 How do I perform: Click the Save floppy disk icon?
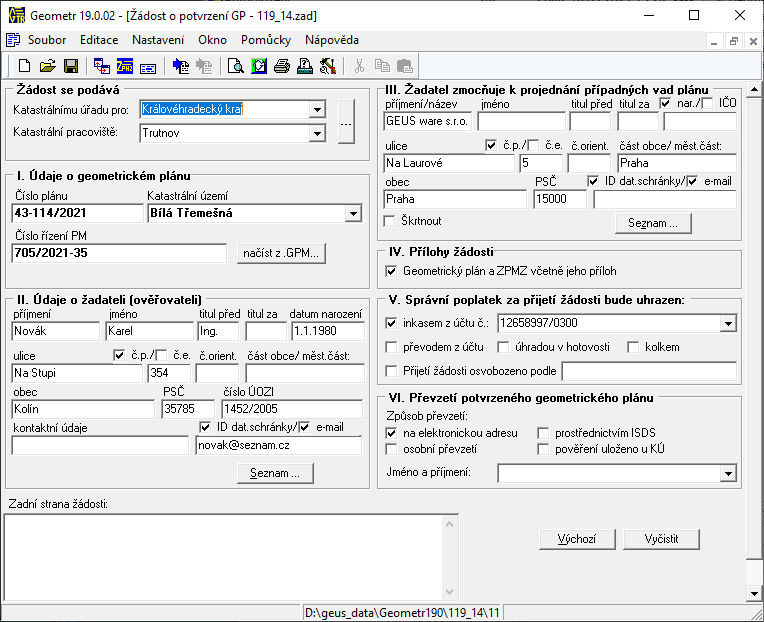click(x=70, y=67)
